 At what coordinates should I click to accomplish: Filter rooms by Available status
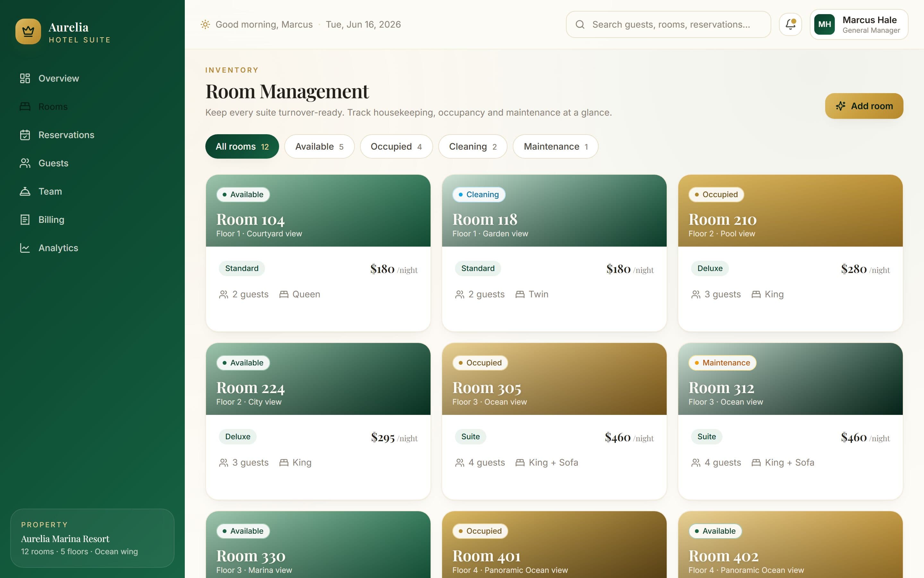pos(319,146)
